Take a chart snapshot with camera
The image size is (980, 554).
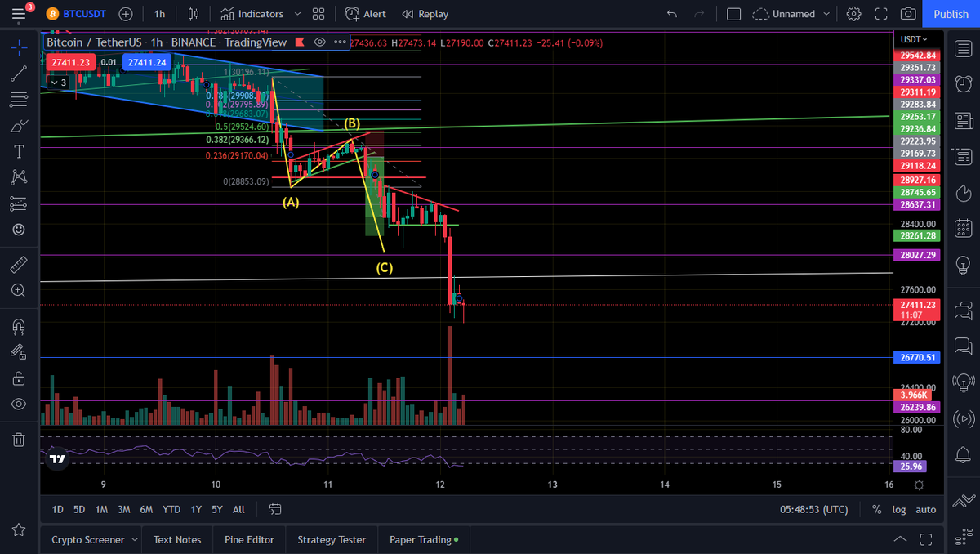[x=908, y=14]
